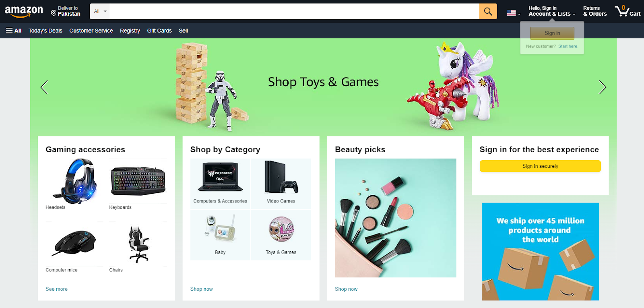Click the Amazon logo

click(x=24, y=12)
